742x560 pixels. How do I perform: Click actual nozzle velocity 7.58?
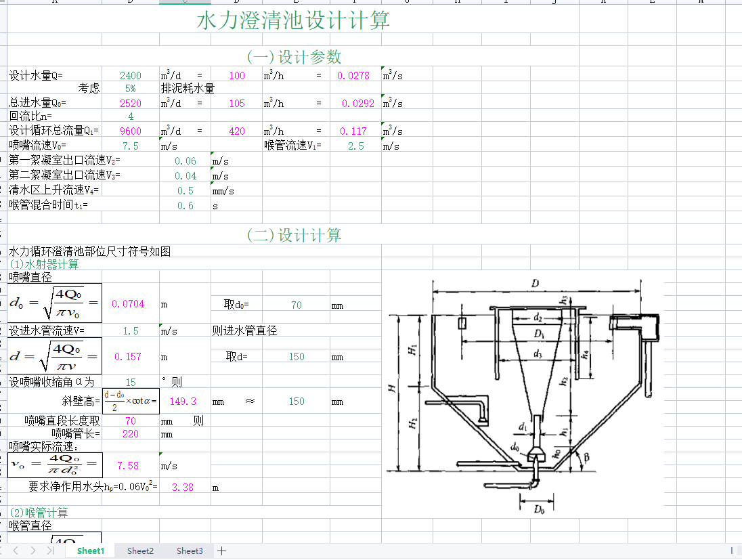pyautogui.click(x=128, y=466)
